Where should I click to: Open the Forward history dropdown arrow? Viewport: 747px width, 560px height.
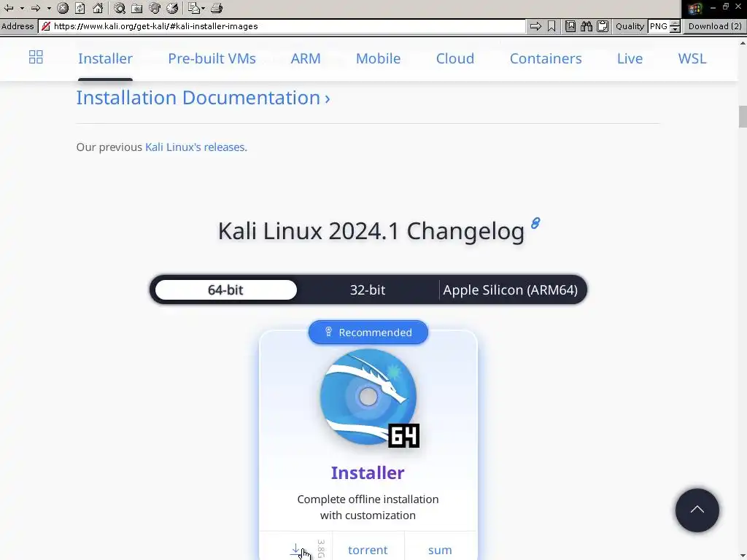(49, 8)
